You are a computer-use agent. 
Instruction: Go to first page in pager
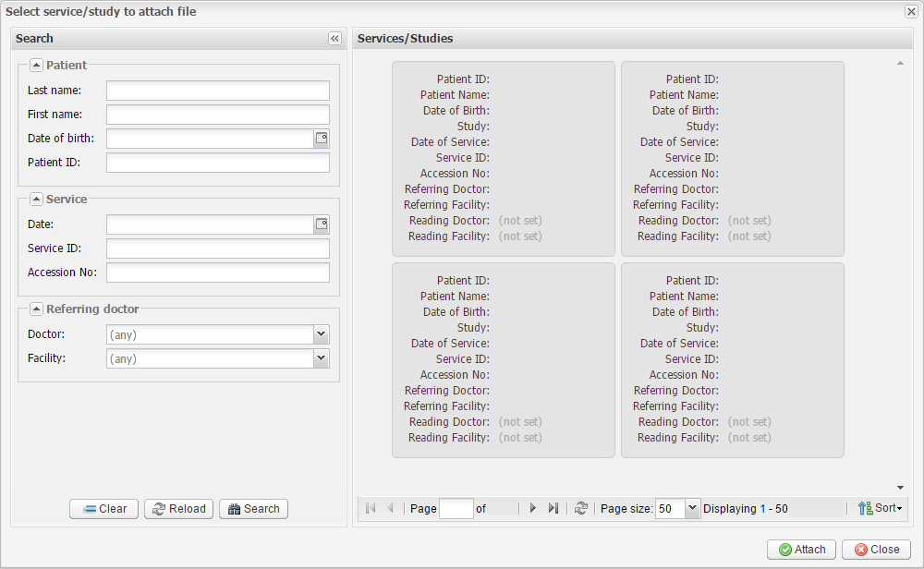point(371,508)
